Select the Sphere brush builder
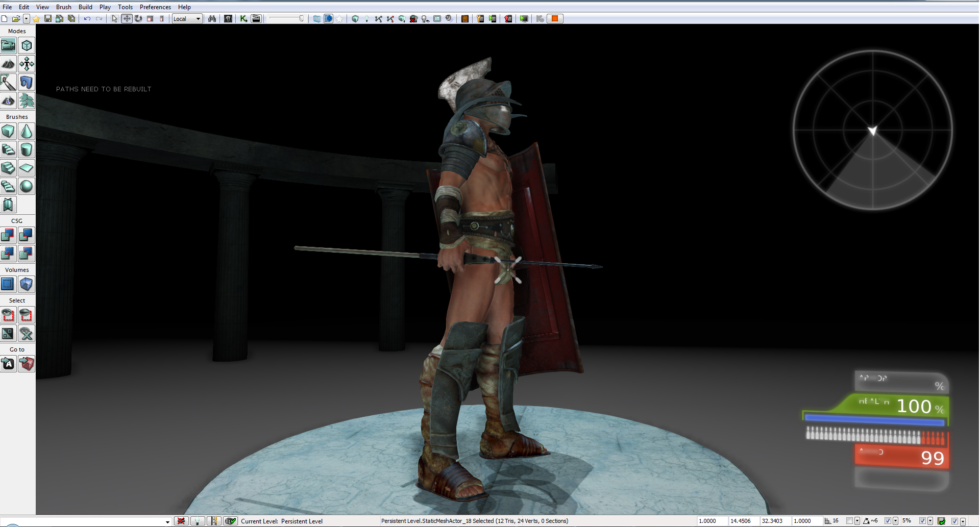Screen dimensions: 980x527 tap(27, 187)
